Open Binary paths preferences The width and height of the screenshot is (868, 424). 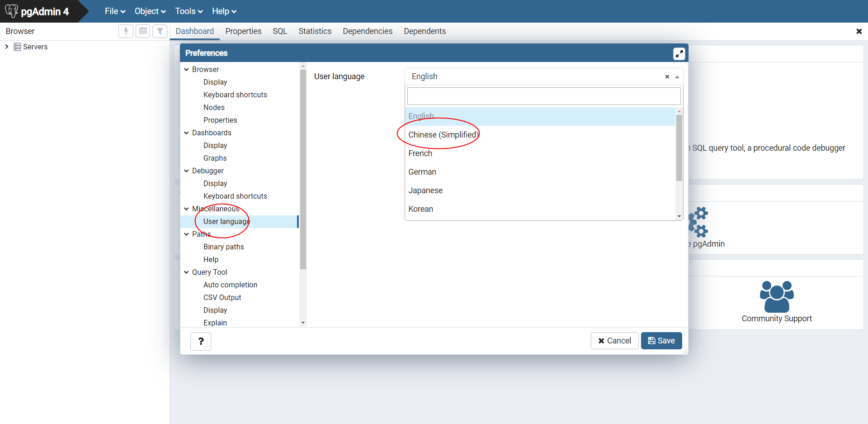(223, 247)
